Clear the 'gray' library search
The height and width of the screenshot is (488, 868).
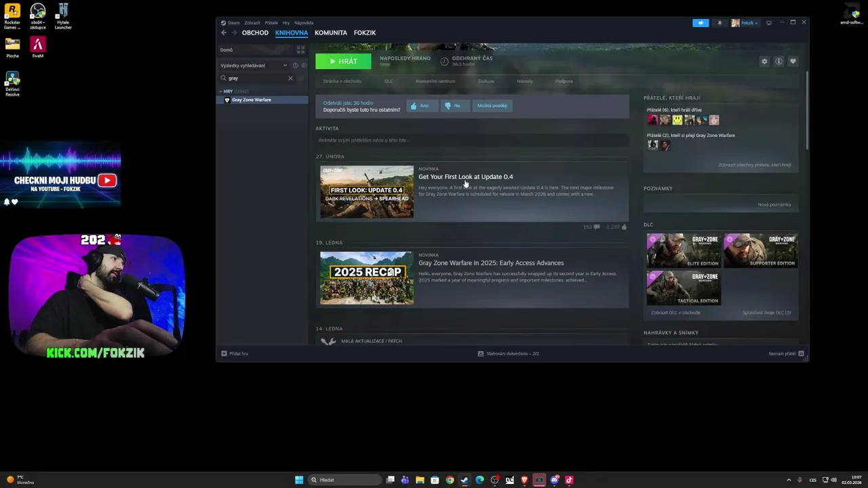pos(290,78)
